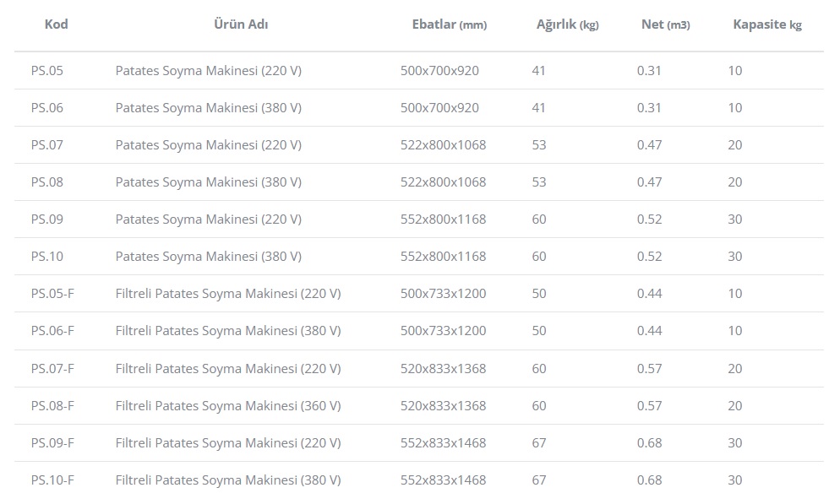Viewport: 829px width, 504px height.
Task: Select product code PS.06 cell
Action: [47, 108]
